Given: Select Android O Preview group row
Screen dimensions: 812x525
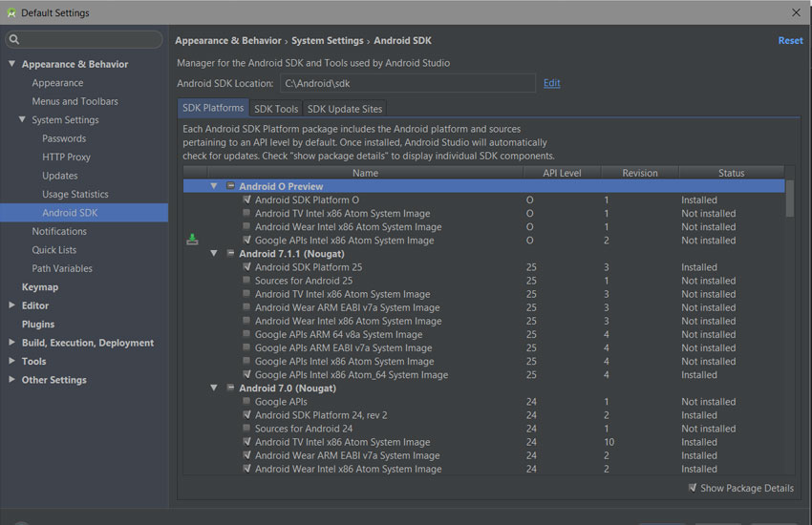Looking at the screenshot, I should (483, 186).
